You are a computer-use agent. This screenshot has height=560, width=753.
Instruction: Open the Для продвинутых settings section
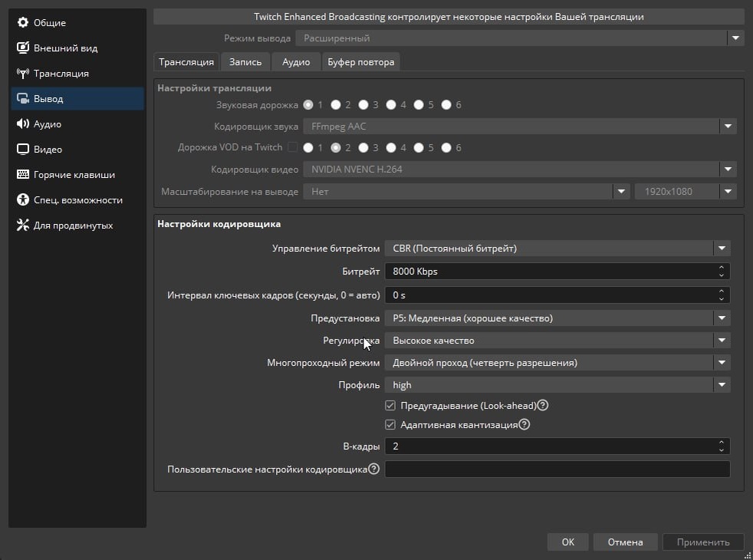coord(77,226)
